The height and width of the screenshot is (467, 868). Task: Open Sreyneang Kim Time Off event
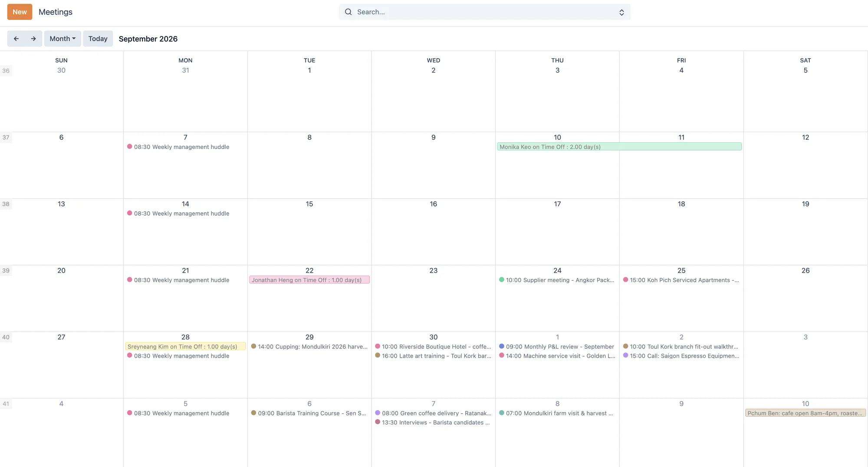pos(185,346)
